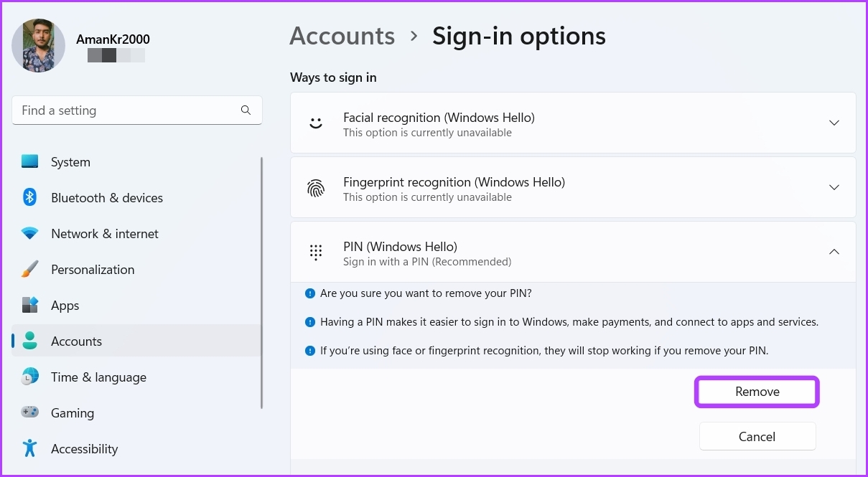
Task: Go to Personalization settings
Action: (136, 270)
